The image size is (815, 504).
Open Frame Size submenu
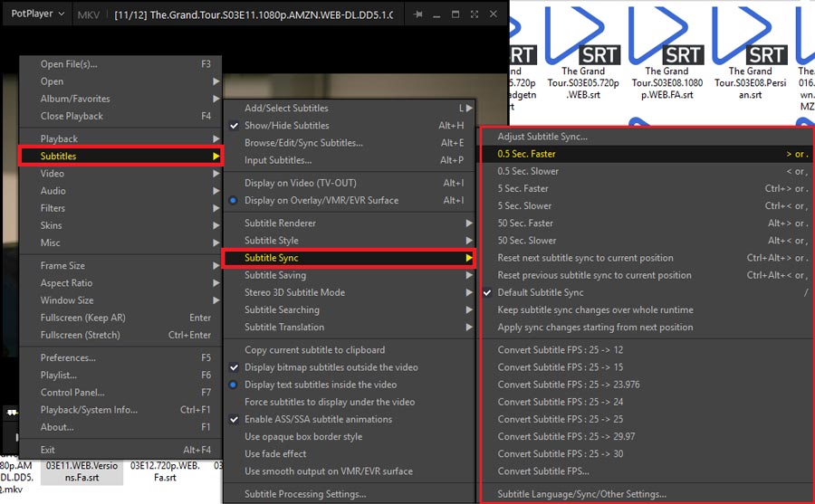pos(120,265)
